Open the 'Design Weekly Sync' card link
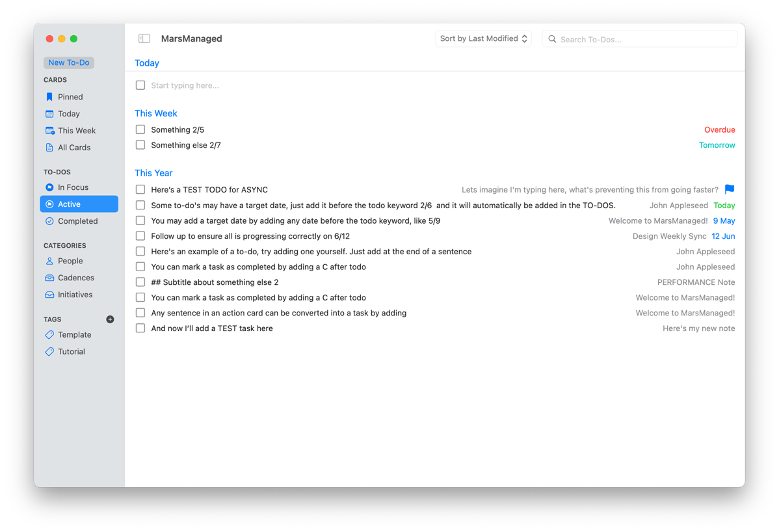The image size is (779, 532). 669,236
